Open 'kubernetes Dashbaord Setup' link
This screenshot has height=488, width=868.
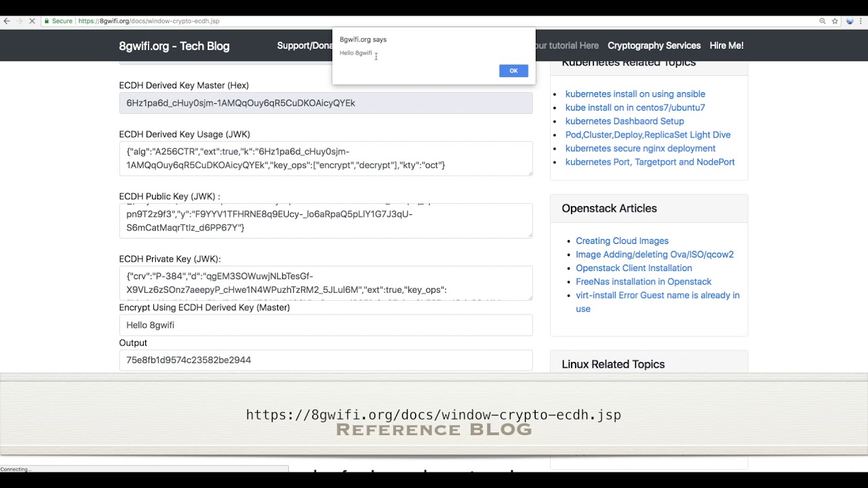pos(625,121)
